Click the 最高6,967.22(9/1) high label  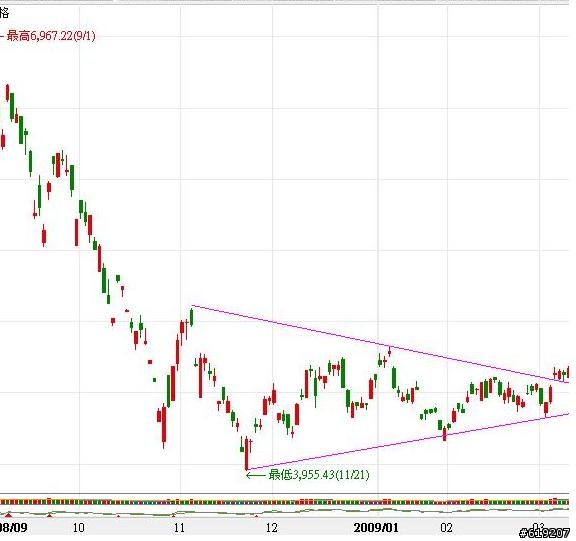pos(51,36)
